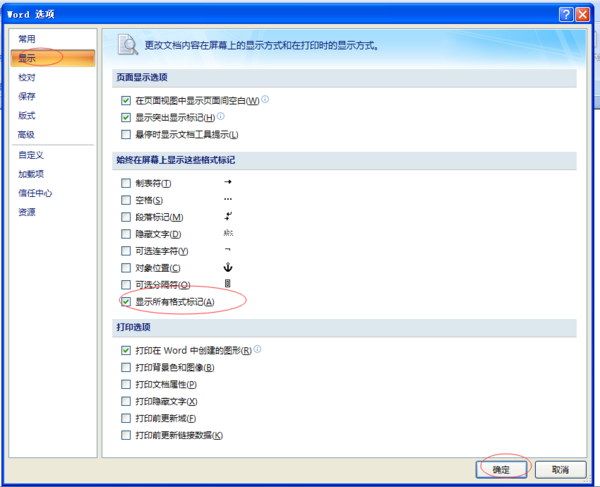Enable 打印背景色和图像 checkbox
600x487 pixels.
(126, 368)
